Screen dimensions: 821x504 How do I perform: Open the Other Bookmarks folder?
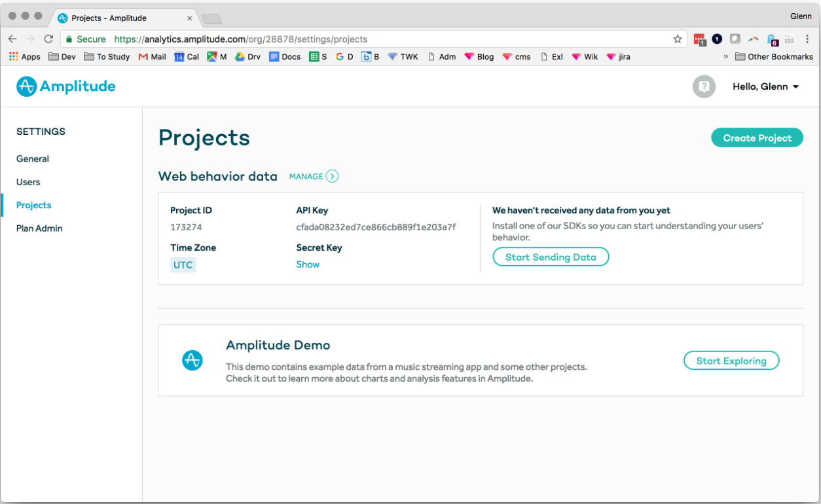point(774,57)
